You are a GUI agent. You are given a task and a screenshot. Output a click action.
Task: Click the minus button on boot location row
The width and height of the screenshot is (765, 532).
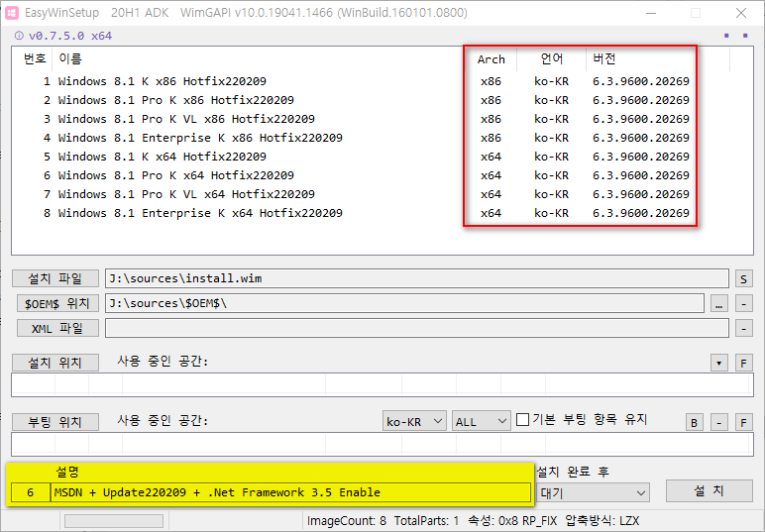(719, 422)
